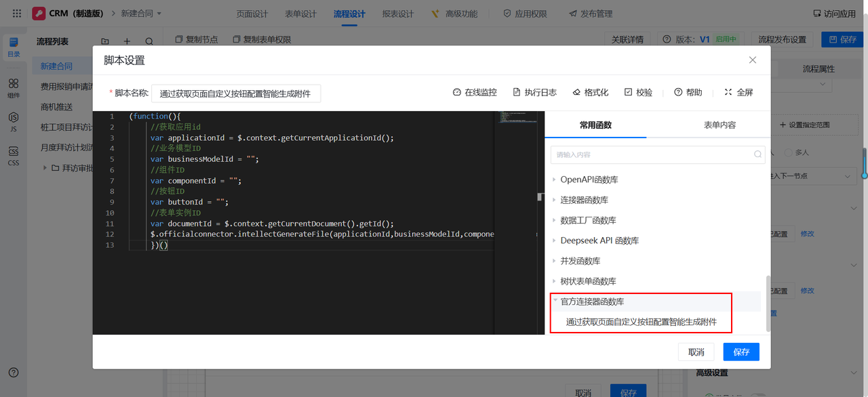The height and width of the screenshot is (397, 868).
Task: Run 校验 validation on the script
Action: (x=638, y=93)
